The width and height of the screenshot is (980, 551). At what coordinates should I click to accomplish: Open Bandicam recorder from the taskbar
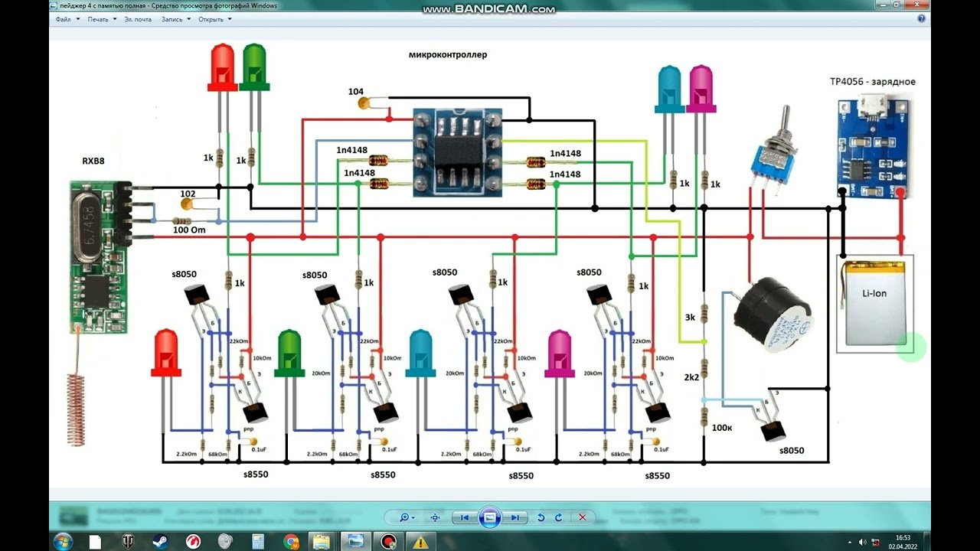pyautogui.click(x=389, y=542)
